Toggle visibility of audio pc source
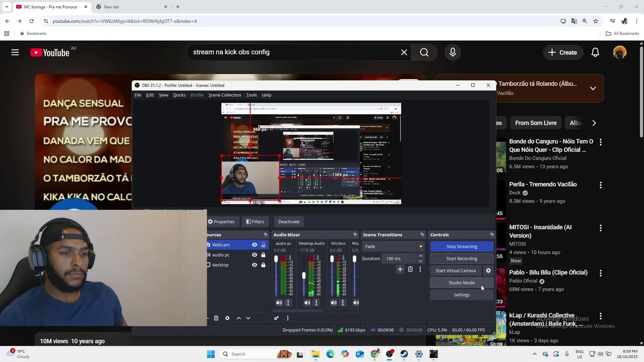Screen dimensions: 644x362 255,255
